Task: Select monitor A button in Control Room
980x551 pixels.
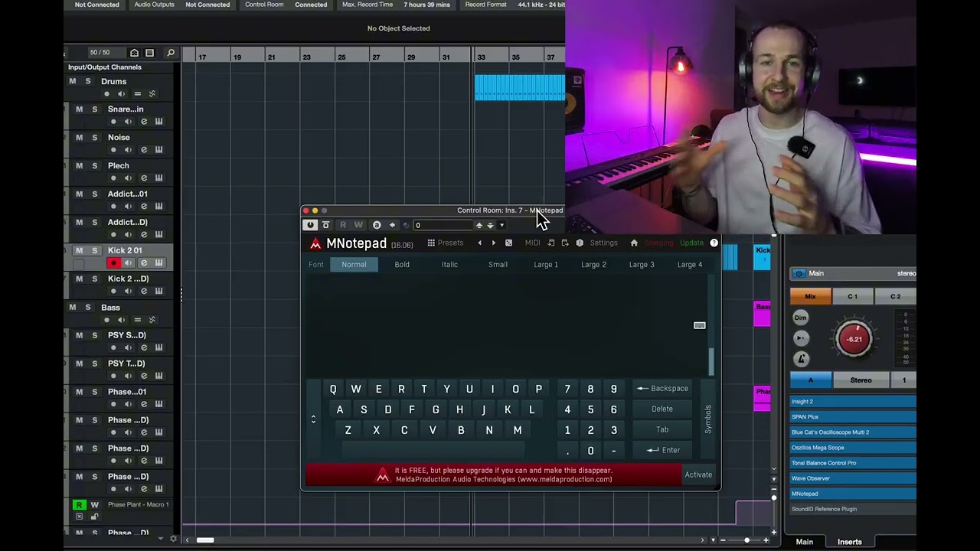Action: [810, 380]
